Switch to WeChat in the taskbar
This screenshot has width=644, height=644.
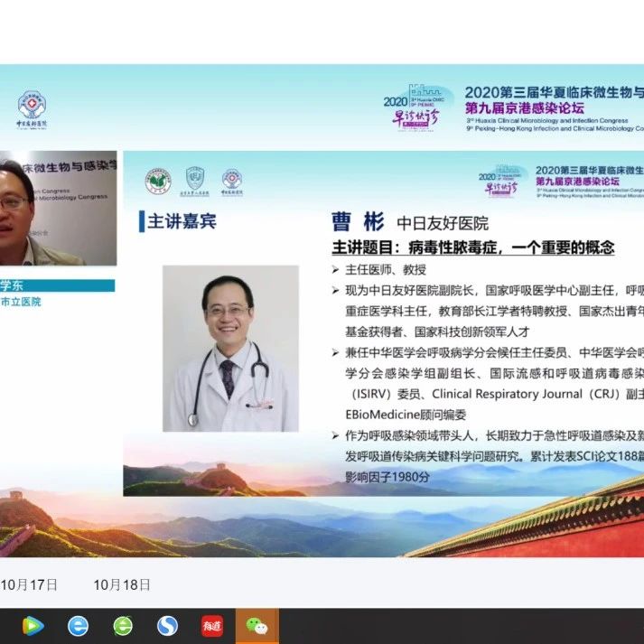click(257, 625)
